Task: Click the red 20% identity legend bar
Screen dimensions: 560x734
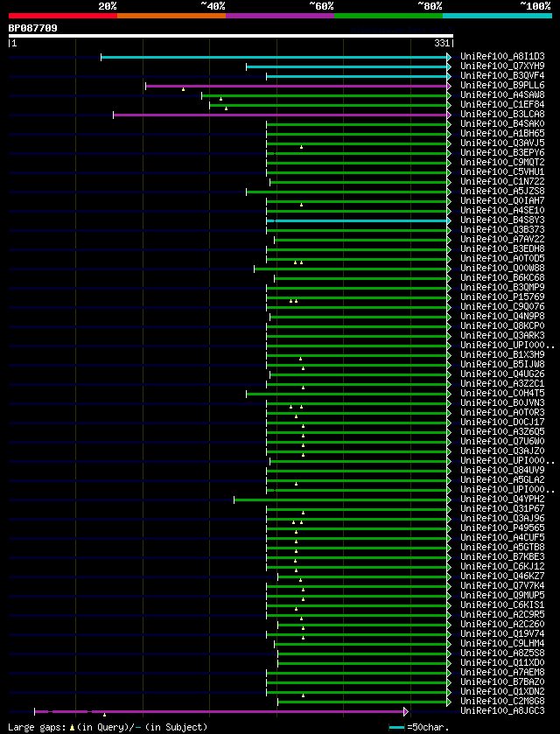Action: point(63,16)
